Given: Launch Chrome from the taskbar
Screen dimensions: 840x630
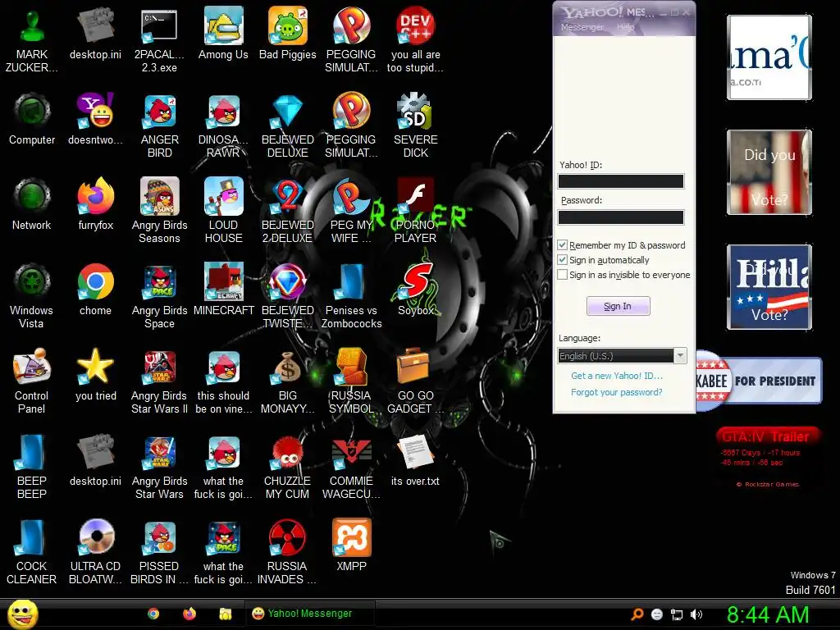Looking at the screenshot, I should (153, 614).
